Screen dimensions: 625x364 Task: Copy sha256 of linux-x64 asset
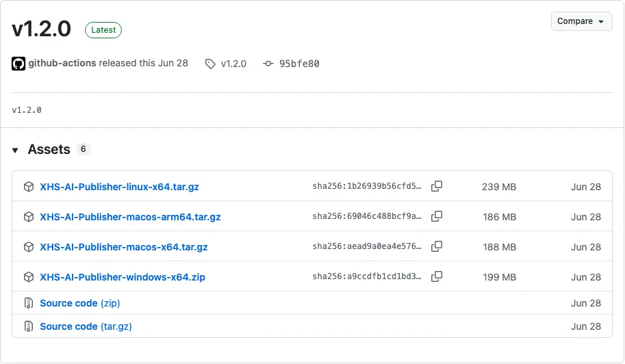coord(437,186)
